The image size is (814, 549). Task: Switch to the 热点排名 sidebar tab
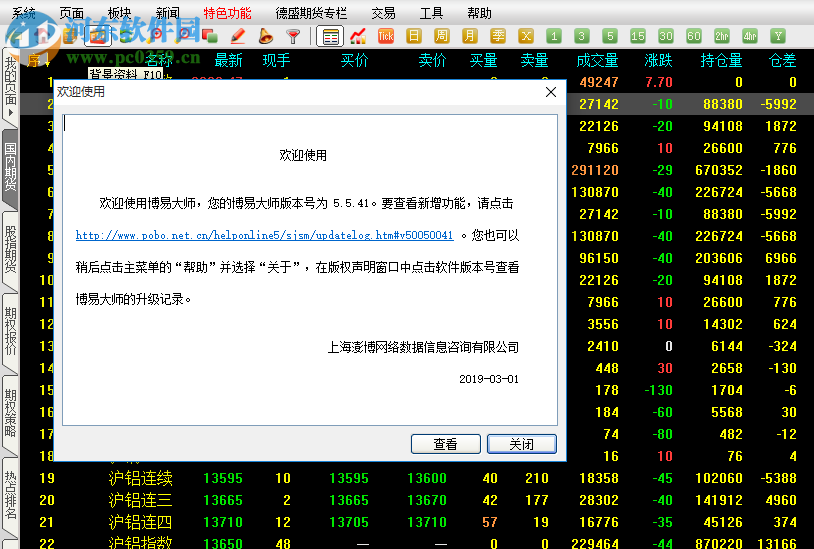click(x=10, y=496)
